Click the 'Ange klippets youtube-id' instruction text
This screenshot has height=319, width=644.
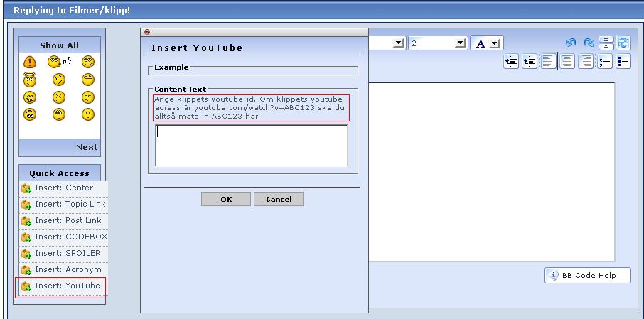click(x=252, y=108)
